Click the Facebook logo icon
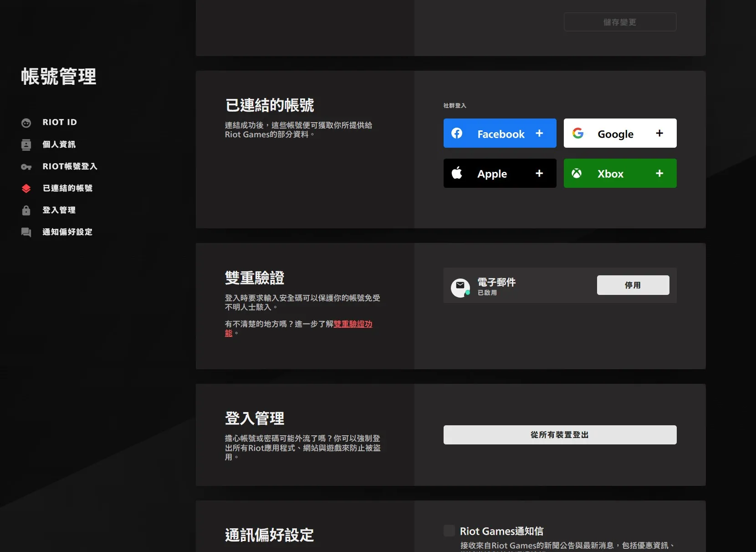 tap(457, 133)
